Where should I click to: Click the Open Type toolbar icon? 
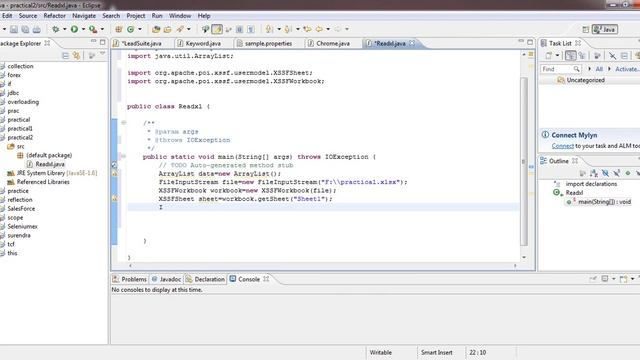pos(156,29)
